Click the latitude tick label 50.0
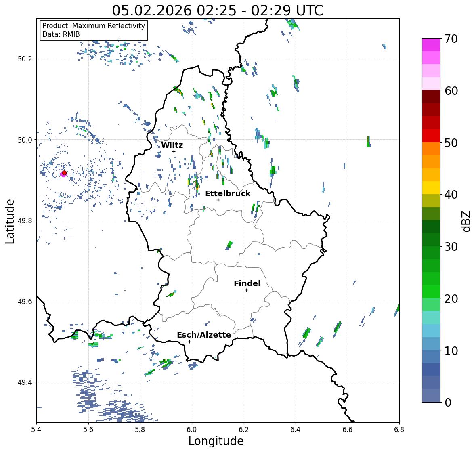Screen dimensions: 476x451 [x=25, y=140]
